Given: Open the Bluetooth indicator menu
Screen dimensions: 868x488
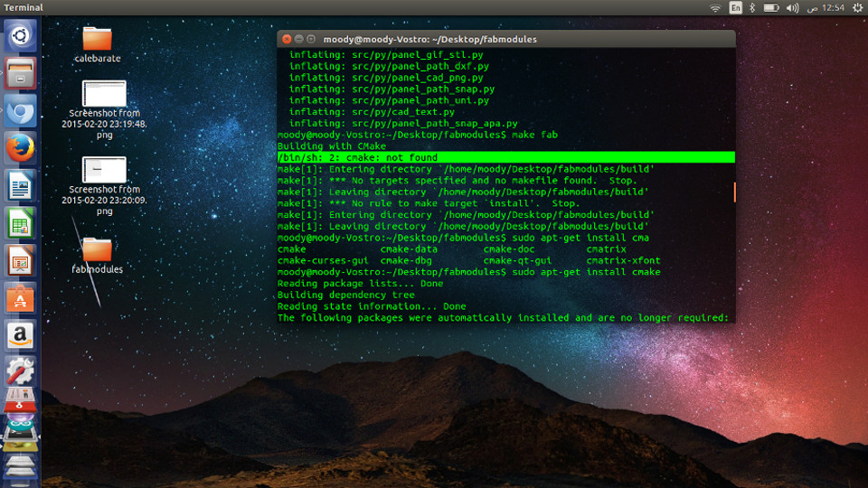Looking at the screenshot, I should [752, 8].
